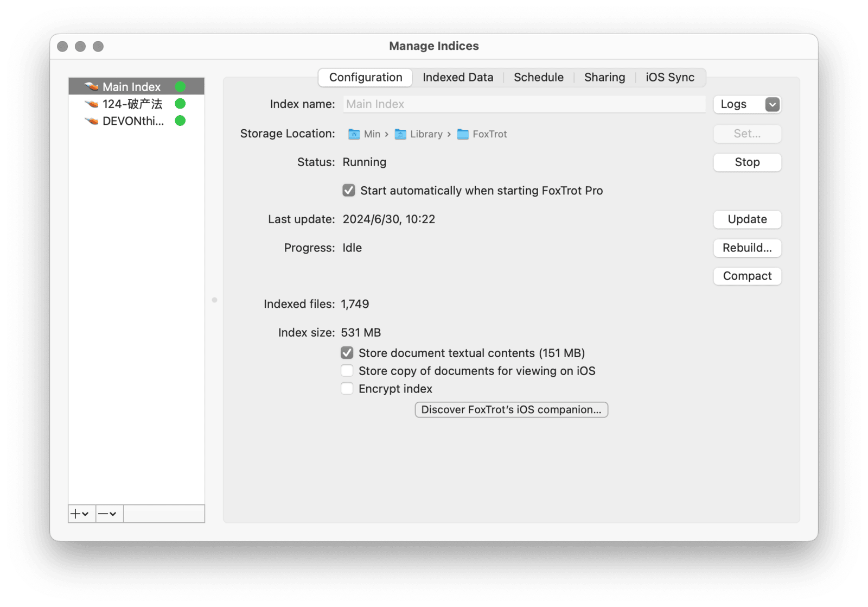The image size is (868, 607).
Task: Enable the Encrypt index checkbox
Action: 347,389
